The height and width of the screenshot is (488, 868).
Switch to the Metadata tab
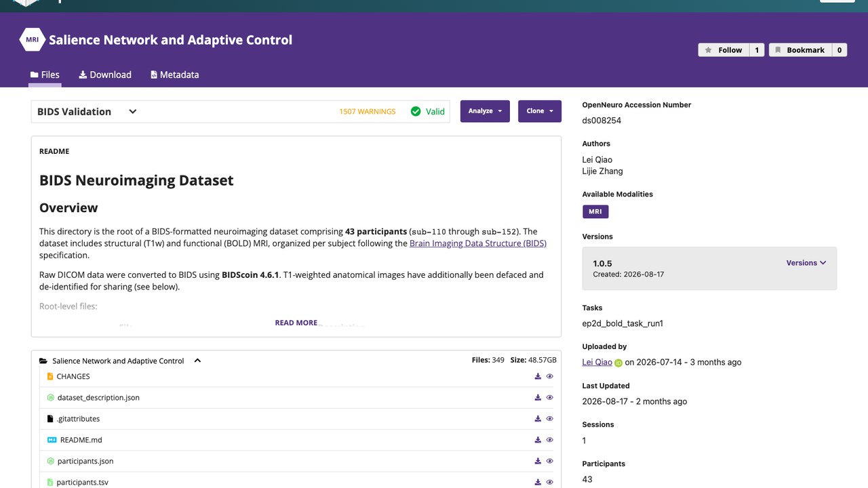point(175,75)
